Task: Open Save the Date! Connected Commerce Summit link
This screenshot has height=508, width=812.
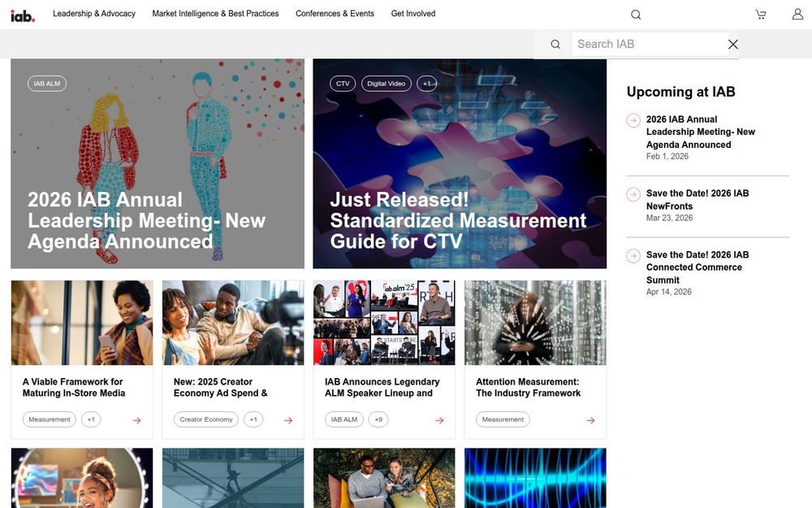Action: tap(698, 267)
